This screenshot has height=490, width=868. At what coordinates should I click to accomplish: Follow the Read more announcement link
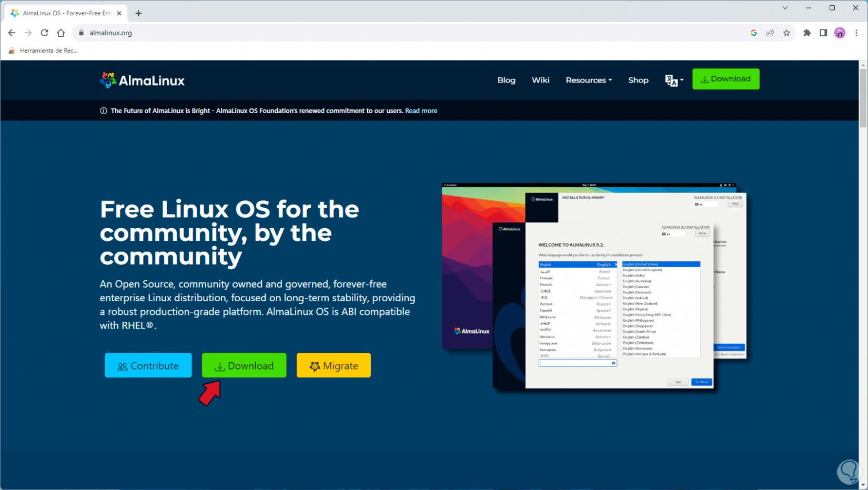421,111
